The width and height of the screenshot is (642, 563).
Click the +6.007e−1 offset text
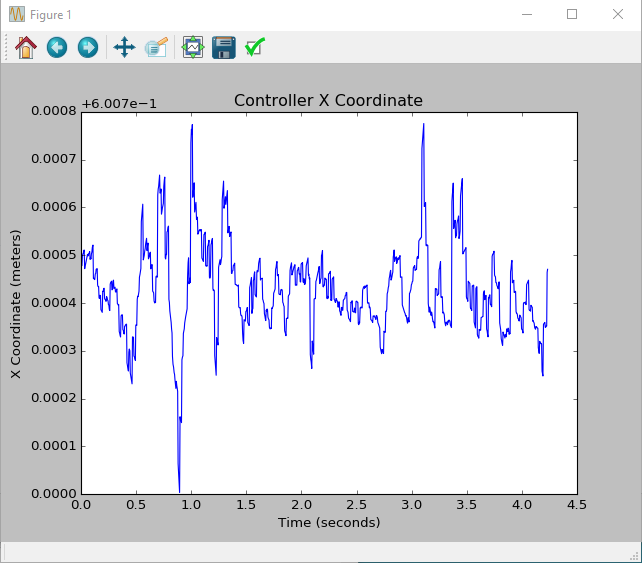119,104
